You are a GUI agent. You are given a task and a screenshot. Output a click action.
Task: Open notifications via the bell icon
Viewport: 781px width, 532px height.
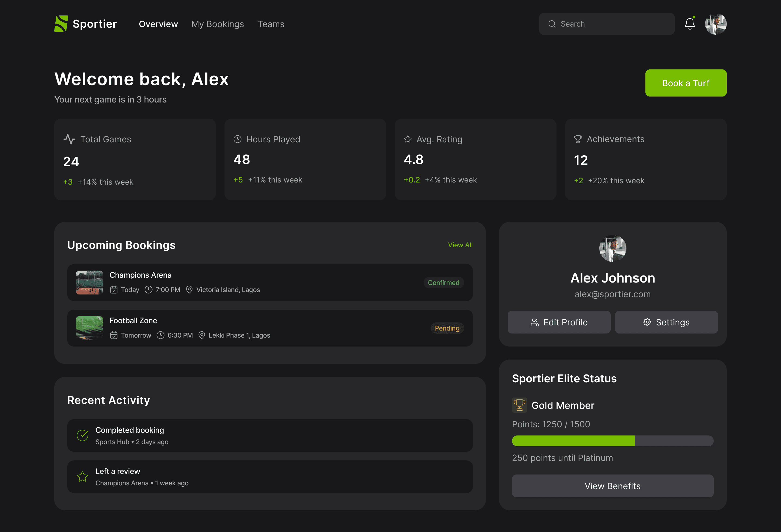pyautogui.click(x=690, y=24)
